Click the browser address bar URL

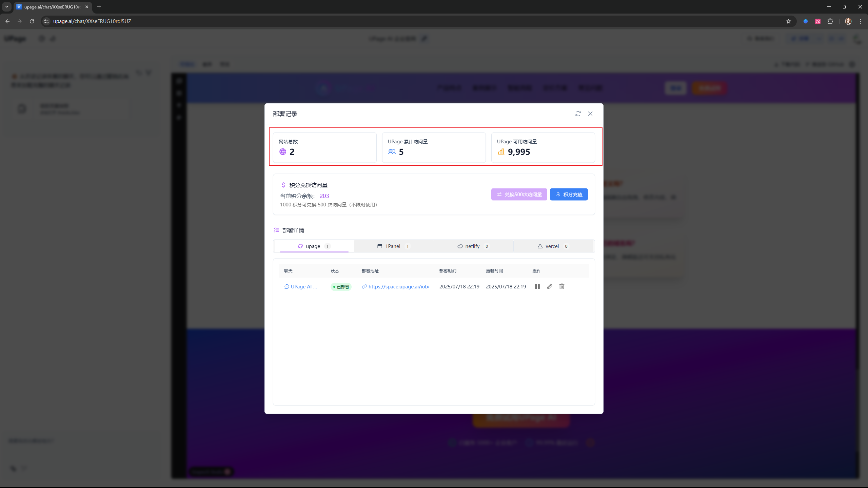92,21
